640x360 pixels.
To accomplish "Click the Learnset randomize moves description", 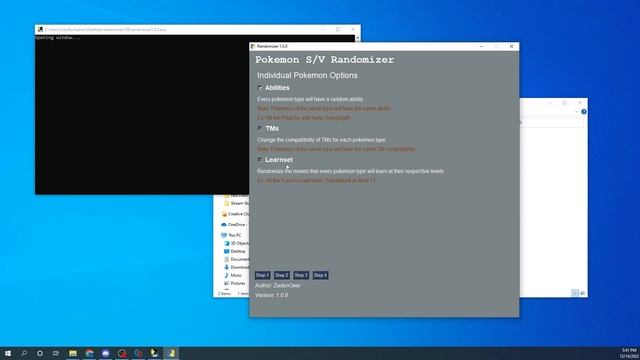I will pyautogui.click(x=350, y=171).
